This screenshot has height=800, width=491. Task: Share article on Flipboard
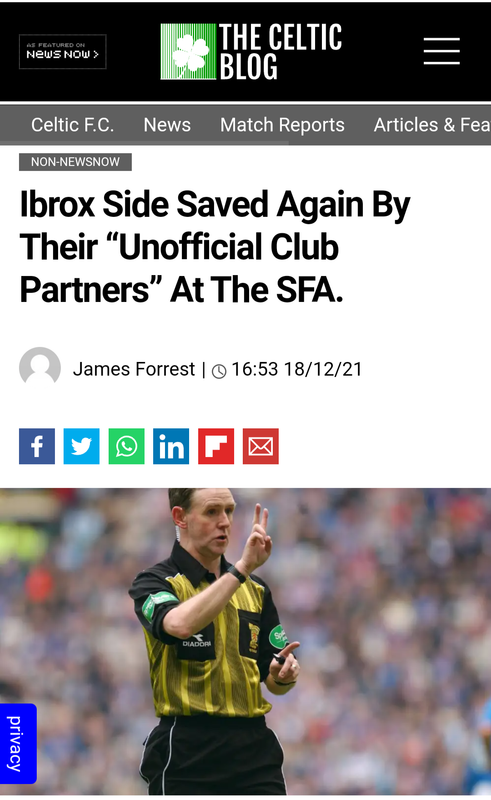click(x=216, y=446)
